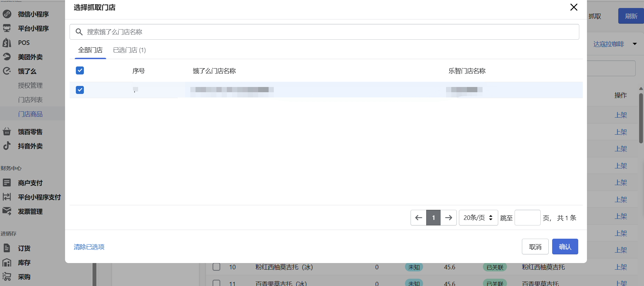Go to previous page with left arrow

coord(419,218)
